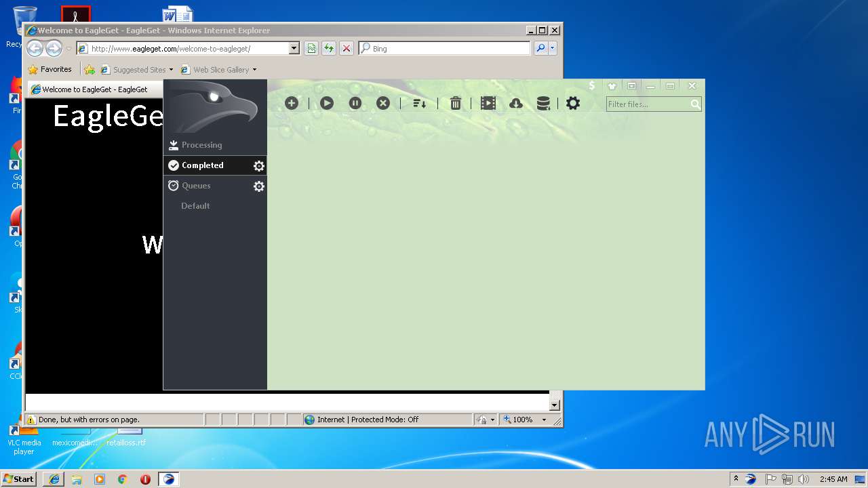Open the Favorites button in IE
This screenshot has width=868, height=488.
pos(50,69)
